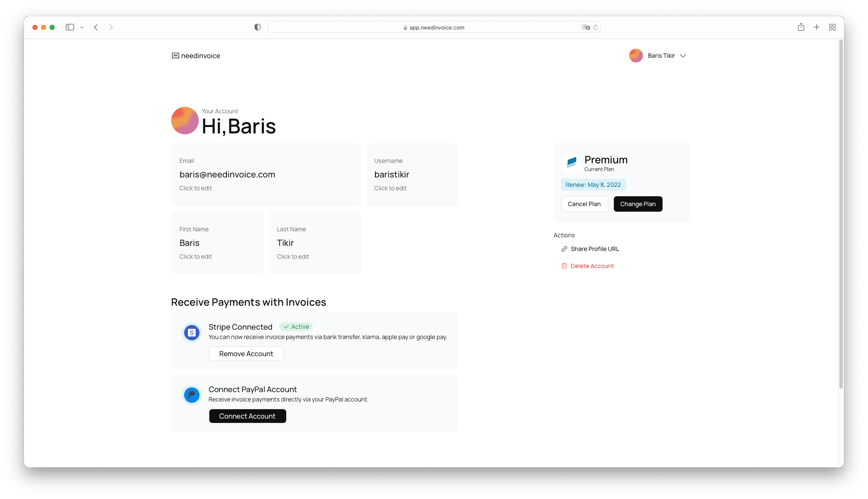868x499 pixels.
Task: Click the Premium plan badge icon
Action: pyautogui.click(x=572, y=162)
